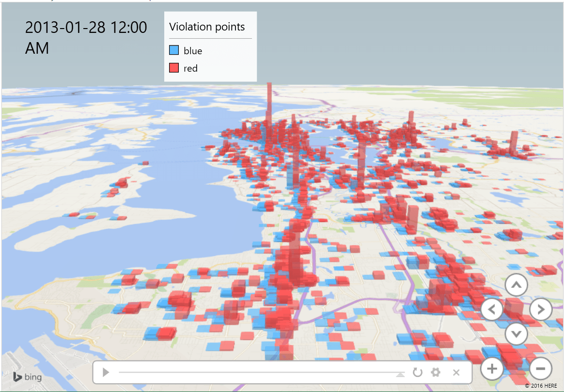The image size is (564, 392).
Task: Click the timeline slider track midpoint
Action: click(x=259, y=372)
